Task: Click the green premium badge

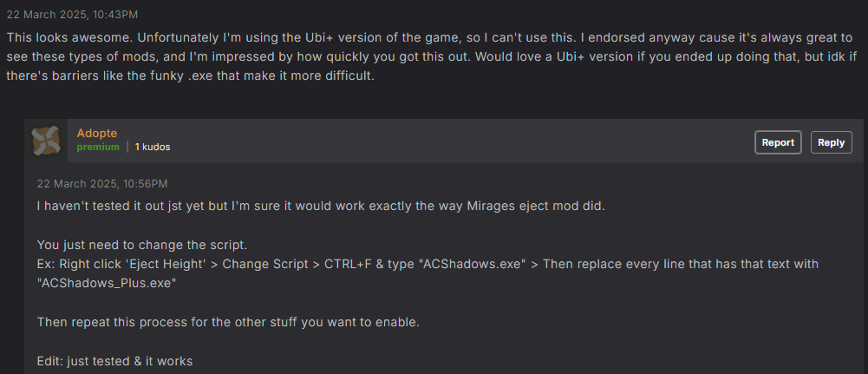Action: point(97,148)
